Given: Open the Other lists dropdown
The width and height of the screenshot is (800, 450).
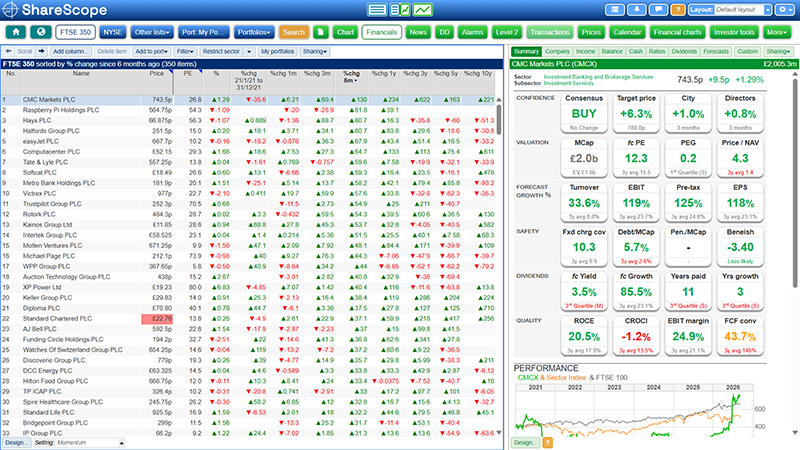Looking at the screenshot, I should pos(152,32).
